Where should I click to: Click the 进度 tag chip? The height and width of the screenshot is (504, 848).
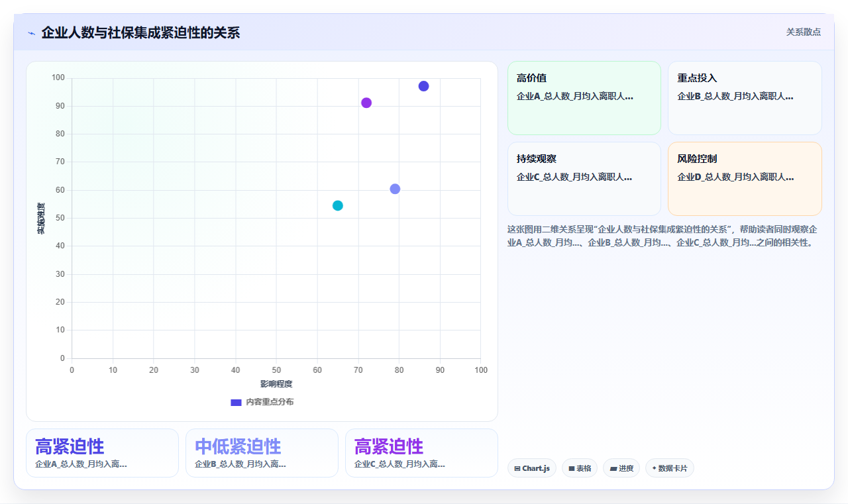tap(621, 468)
